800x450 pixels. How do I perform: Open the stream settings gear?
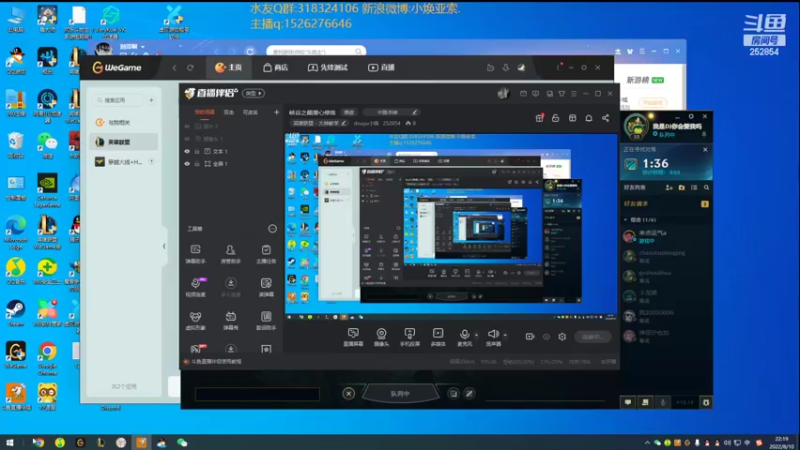tap(562, 337)
